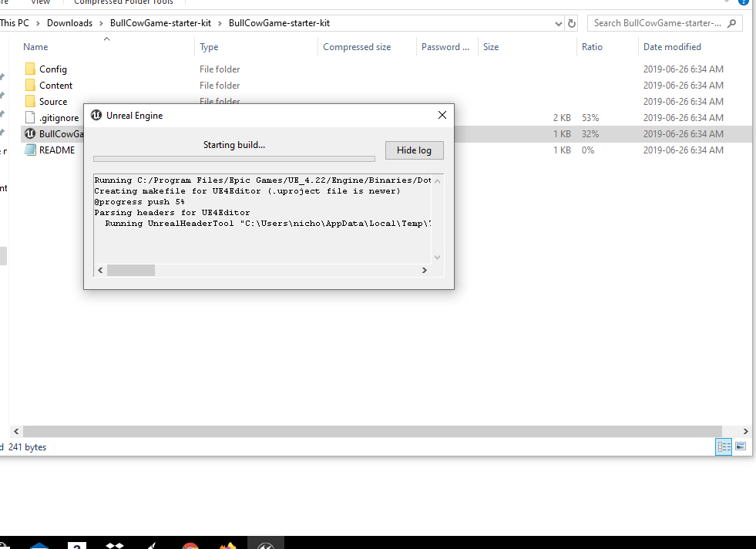Expand chevron after Downloads in breadcrumb

tap(101, 23)
